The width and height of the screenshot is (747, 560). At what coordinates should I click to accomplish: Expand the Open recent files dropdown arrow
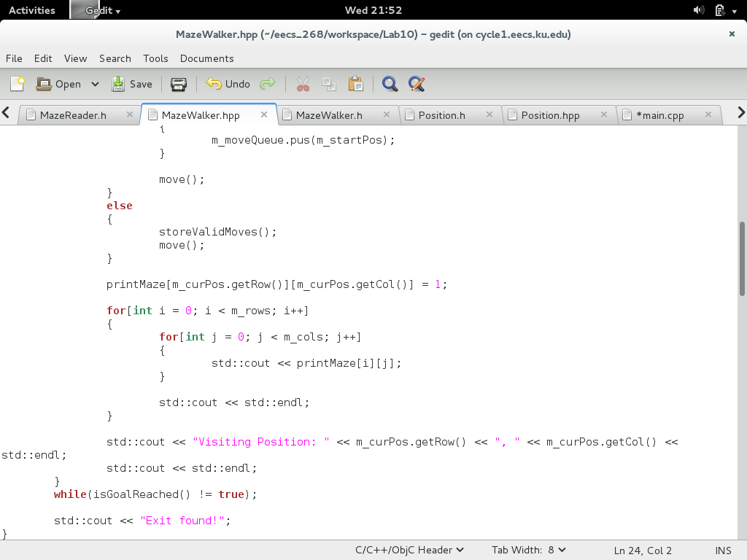point(95,84)
